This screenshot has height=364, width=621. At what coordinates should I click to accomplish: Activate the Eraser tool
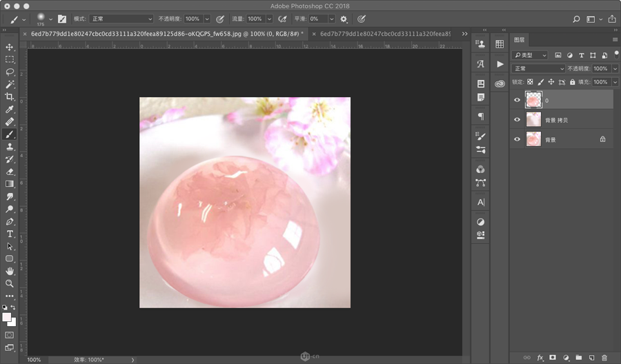tap(10, 172)
